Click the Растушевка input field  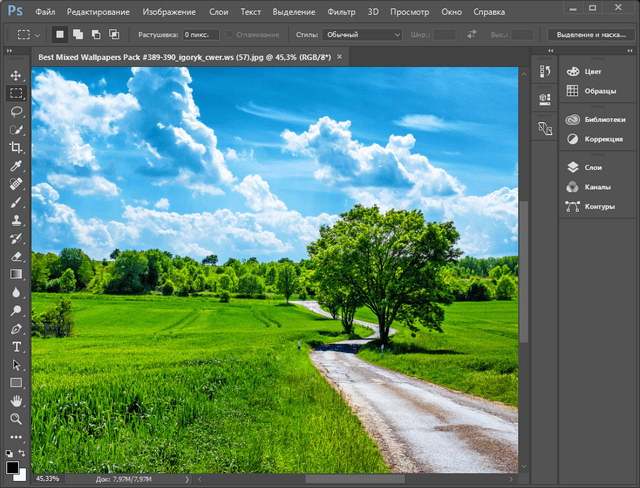click(x=200, y=34)
